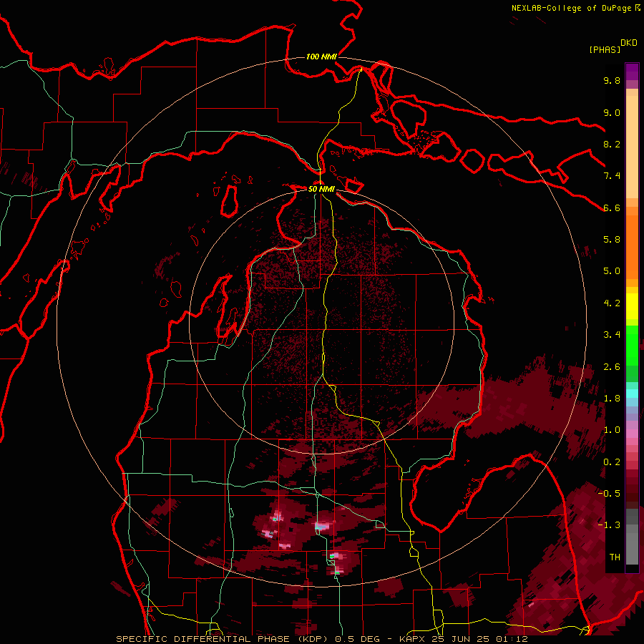Pick the cyan band of the color bar
Screen dimensions: 644x644
coord(632,393)
